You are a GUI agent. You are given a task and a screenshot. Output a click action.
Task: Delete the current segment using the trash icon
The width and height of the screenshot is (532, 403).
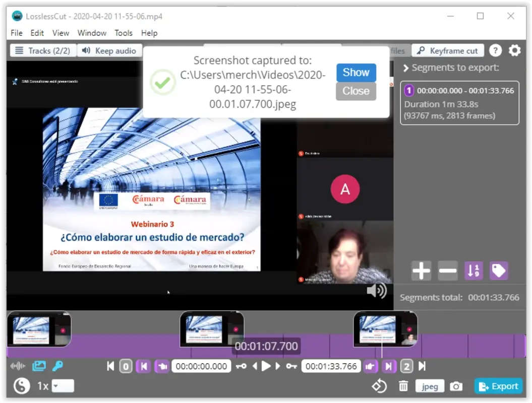click(x=403, y=386)
